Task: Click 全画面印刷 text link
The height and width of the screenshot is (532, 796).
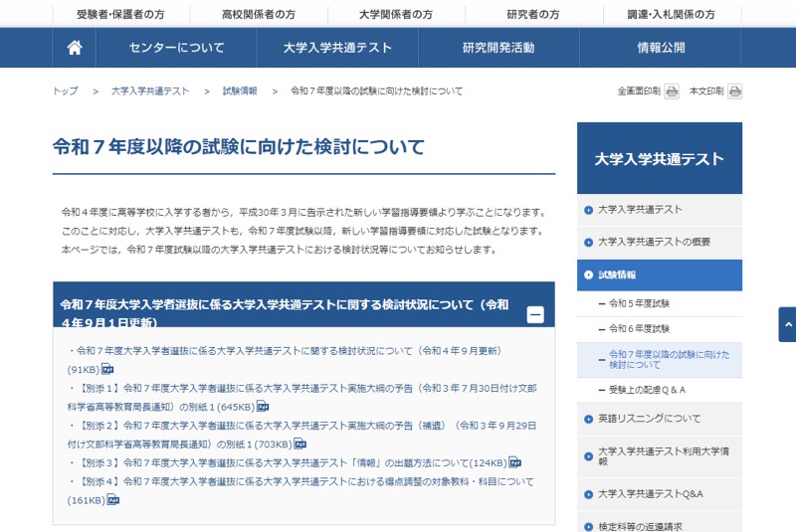Action: [639, 91]
